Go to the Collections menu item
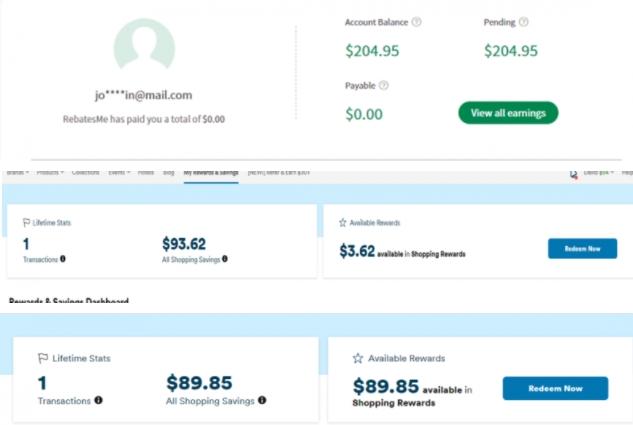 (86, 173)
